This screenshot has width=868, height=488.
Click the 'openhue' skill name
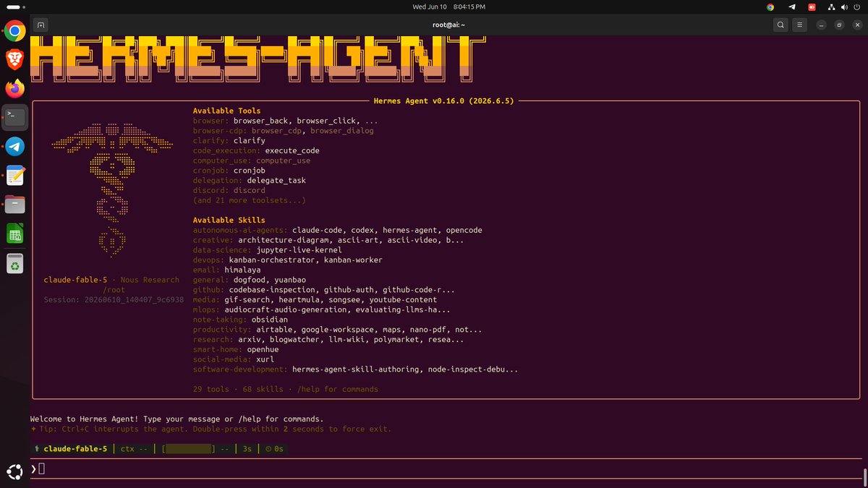click(263, 349)
